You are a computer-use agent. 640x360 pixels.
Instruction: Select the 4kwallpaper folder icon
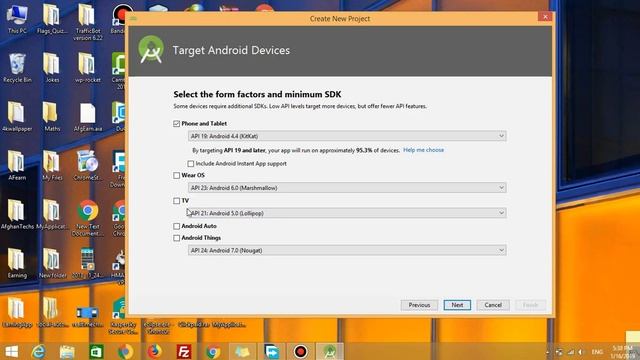17,117
